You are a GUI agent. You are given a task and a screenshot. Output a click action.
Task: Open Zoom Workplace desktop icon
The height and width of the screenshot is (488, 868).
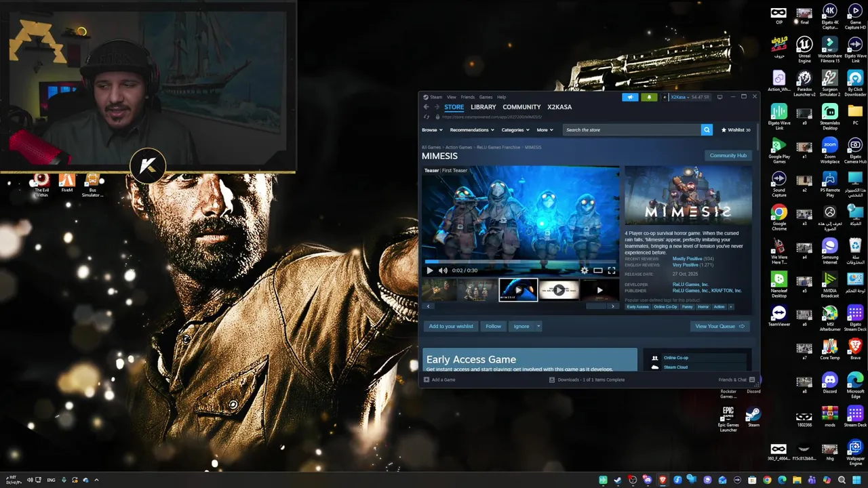(x=829, y=150)
